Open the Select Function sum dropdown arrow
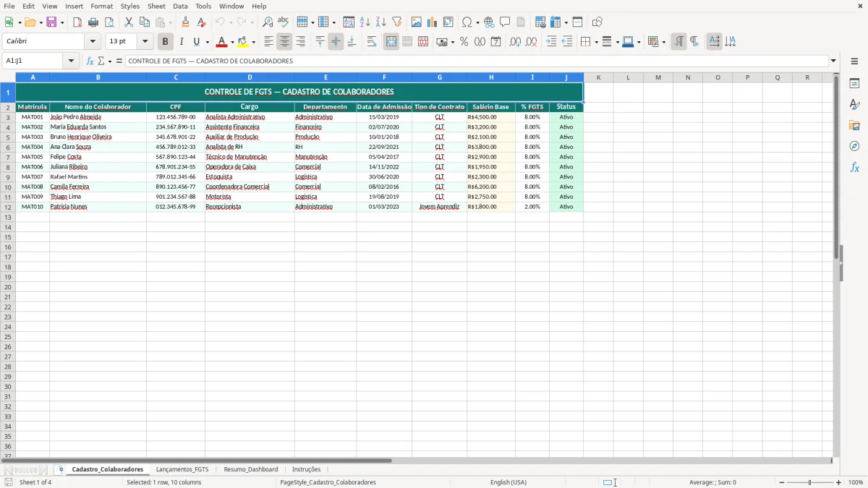 (109, 61)
